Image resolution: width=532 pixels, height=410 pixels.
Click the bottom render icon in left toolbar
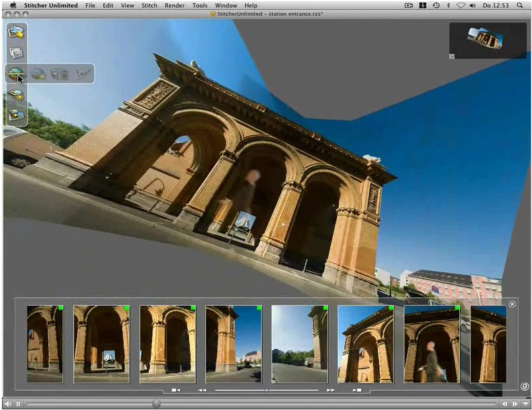pyautogui.click(x=16, y=115)
